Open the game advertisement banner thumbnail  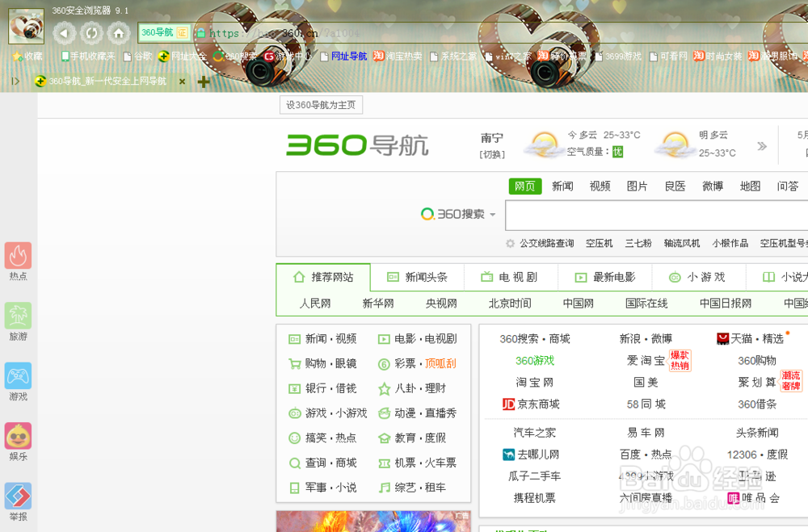tap(373, 522)
